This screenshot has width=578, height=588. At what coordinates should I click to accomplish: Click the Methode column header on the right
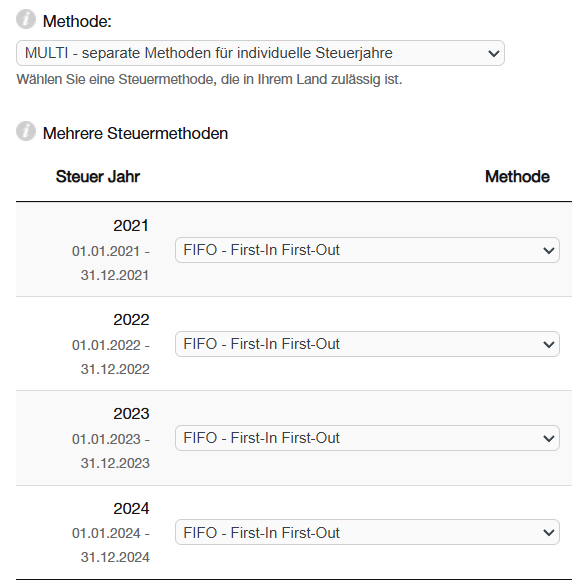coord(517,176)
